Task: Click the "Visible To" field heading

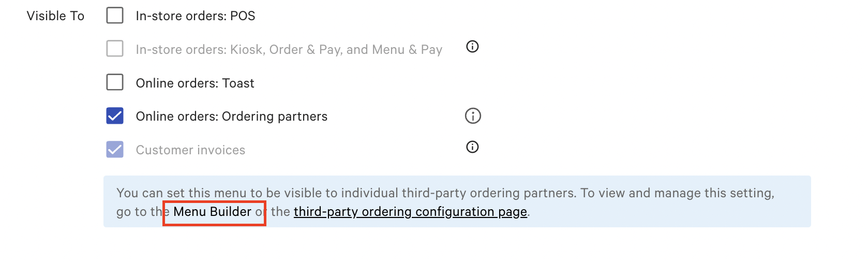Action: coord(55,16)
